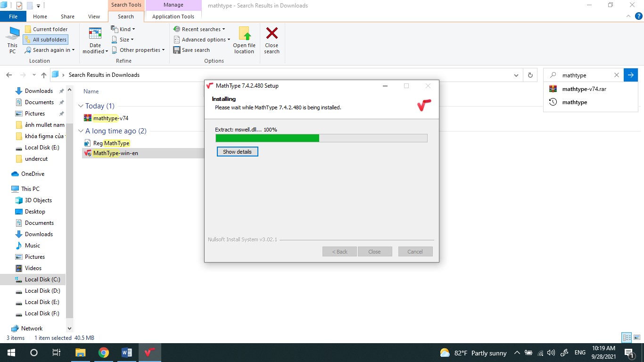Click the Open file location icon

(244, 34)
